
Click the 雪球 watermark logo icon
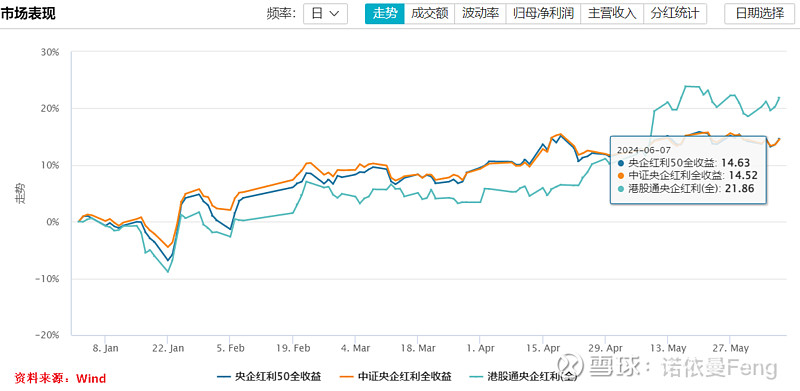569,367
